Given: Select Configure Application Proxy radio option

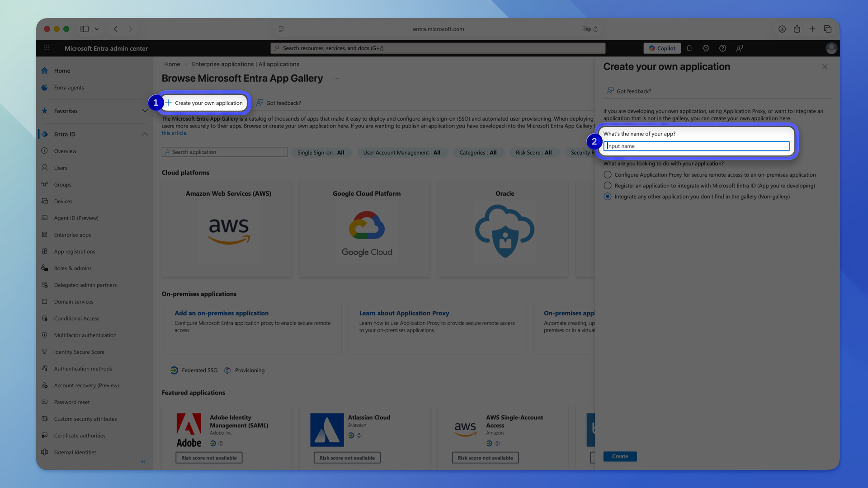Looking at the screenshot, I should [608, 174].
